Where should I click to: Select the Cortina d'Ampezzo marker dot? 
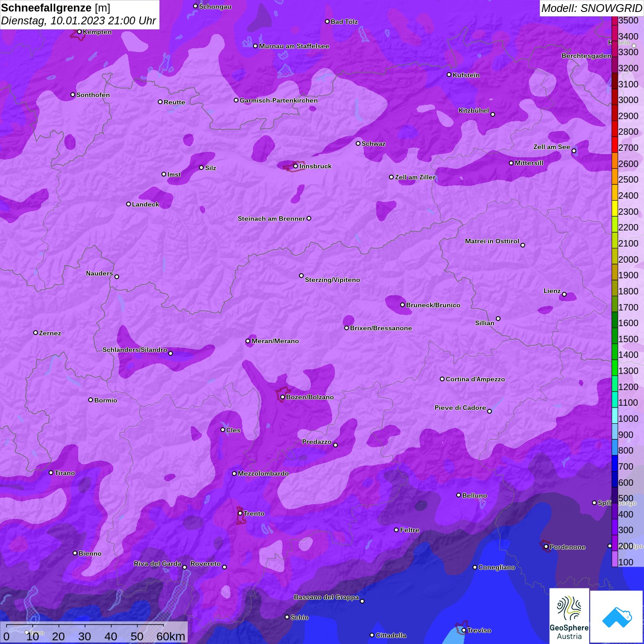click(x=442, y=379)
